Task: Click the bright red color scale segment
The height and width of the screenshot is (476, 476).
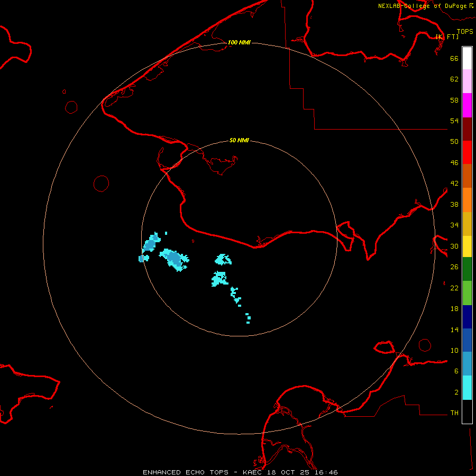Action: 467,152
